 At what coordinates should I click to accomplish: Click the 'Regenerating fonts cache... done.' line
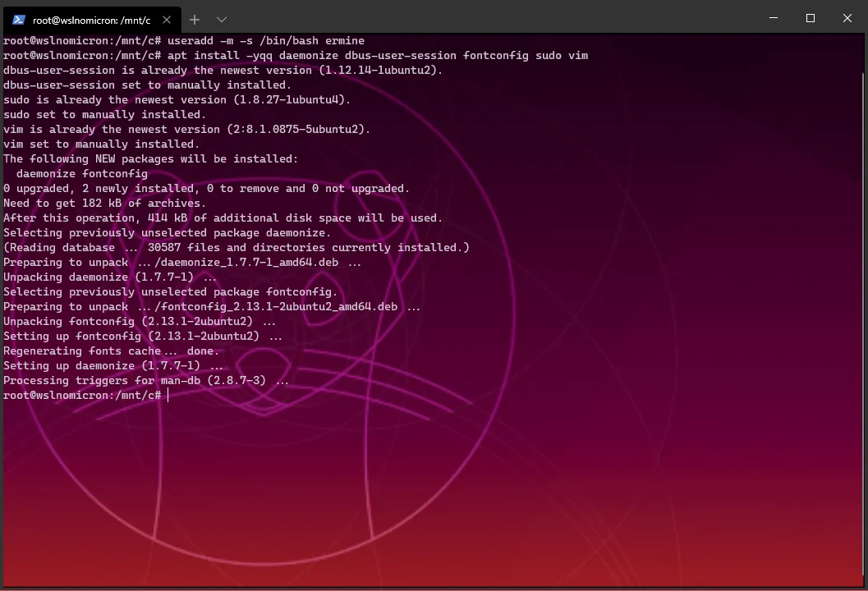pyautogui.click(x=112, y=350)
